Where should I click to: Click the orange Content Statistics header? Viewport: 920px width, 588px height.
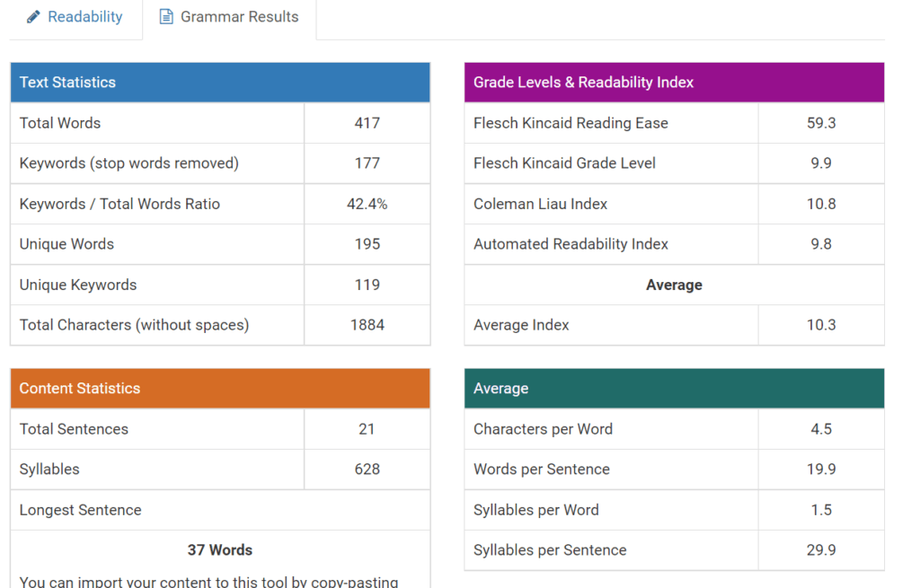pos(220,389)
